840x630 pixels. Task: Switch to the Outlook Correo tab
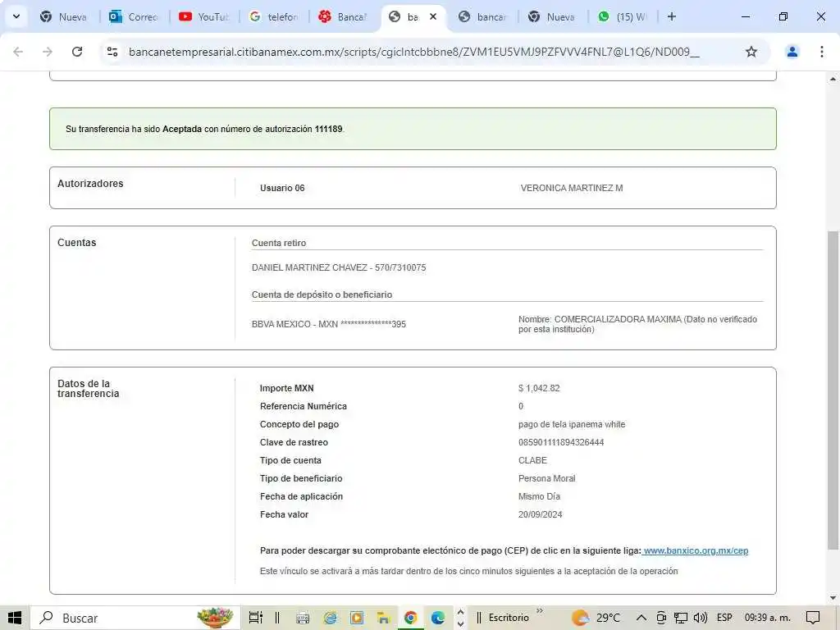click(134, 16)
